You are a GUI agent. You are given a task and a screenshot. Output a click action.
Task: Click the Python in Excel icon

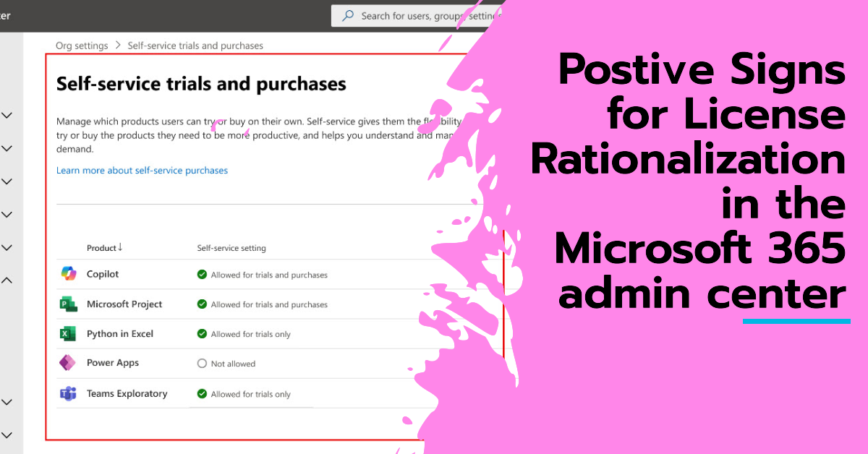[x=68, y=334]
